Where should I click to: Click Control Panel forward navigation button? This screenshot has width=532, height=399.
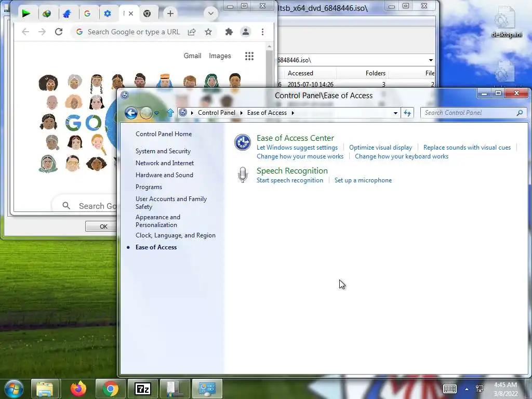tap(146, 113)
